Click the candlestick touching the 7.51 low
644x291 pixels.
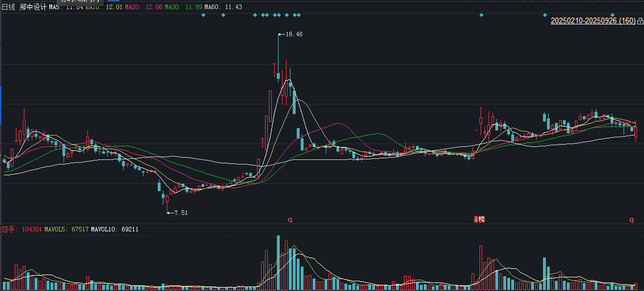tap(167, 204)
